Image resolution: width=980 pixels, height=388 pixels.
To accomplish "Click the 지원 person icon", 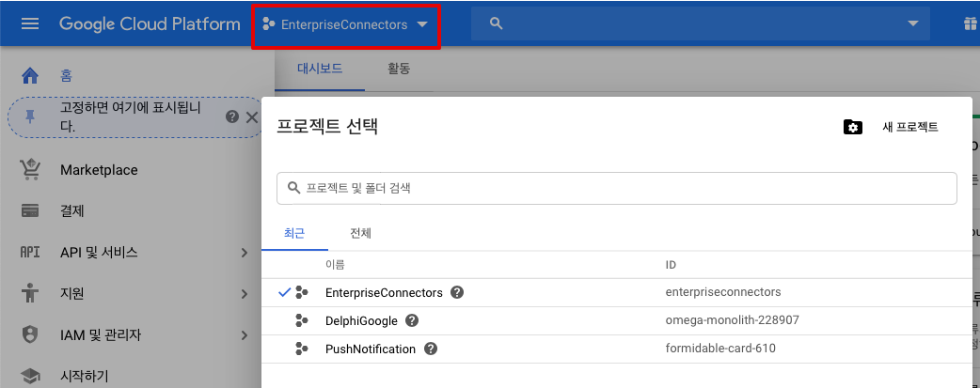I will point(30,293).
